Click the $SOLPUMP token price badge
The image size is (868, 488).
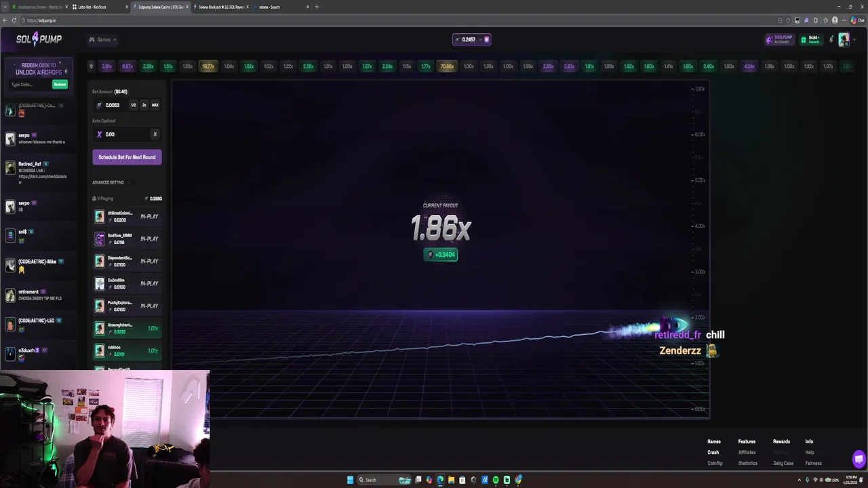click(x=779, y=39)
